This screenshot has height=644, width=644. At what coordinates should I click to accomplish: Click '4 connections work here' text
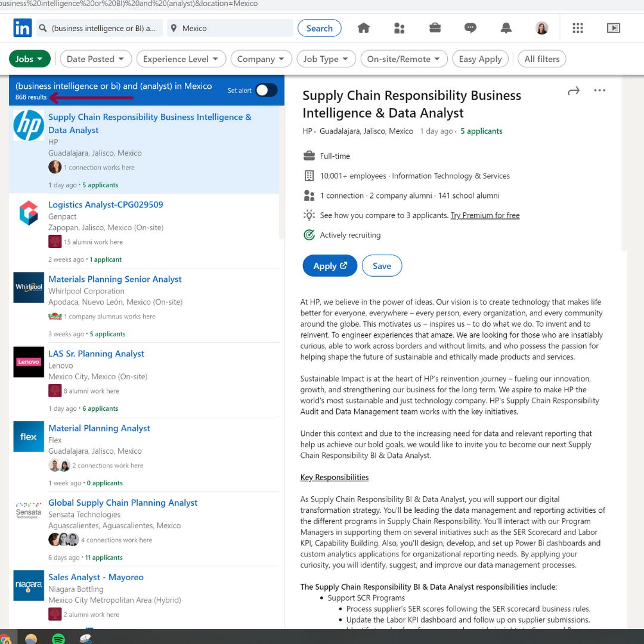click(x=116, y=540)
